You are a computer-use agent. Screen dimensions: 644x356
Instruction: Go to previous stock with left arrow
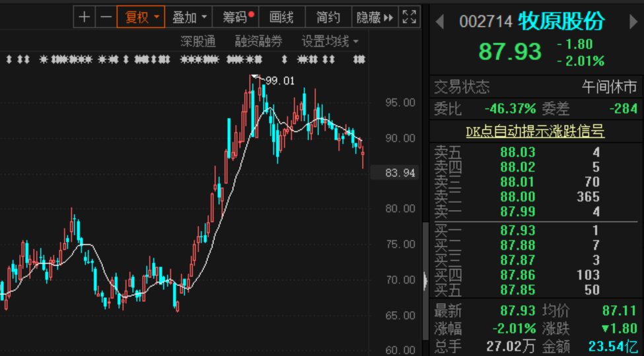point(440,22)
